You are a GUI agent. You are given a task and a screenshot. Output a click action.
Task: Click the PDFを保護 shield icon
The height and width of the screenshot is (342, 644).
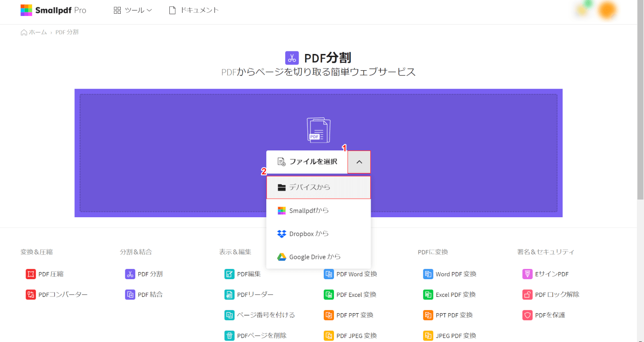click(x=527, y=315)
